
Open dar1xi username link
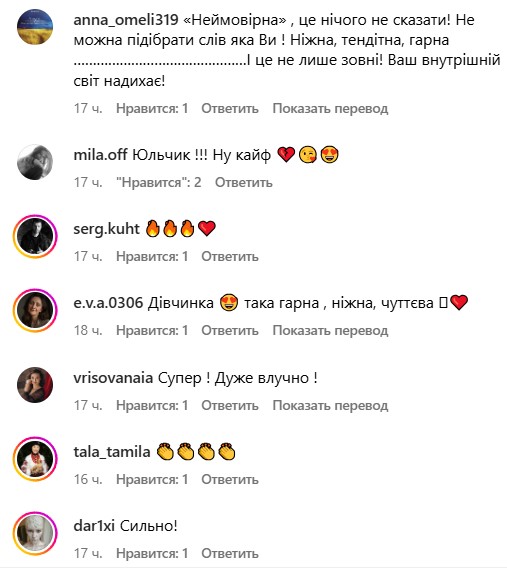click(x=94, y=526)
